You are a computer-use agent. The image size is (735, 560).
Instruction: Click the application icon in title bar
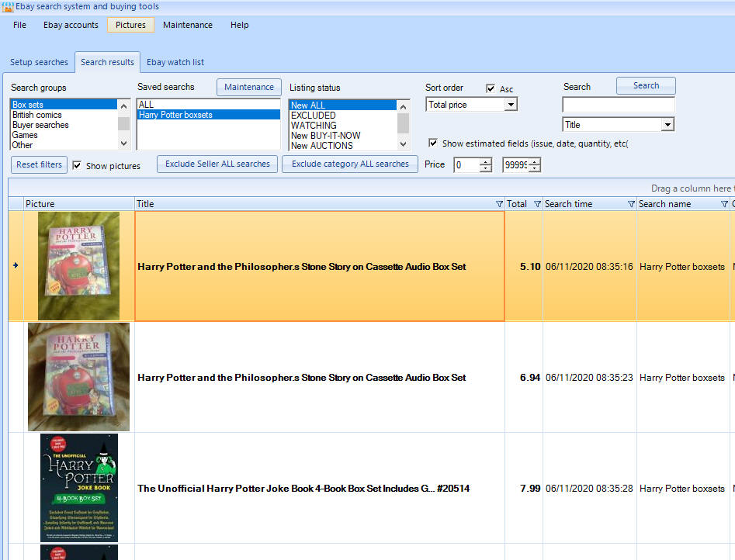[8, 7]
